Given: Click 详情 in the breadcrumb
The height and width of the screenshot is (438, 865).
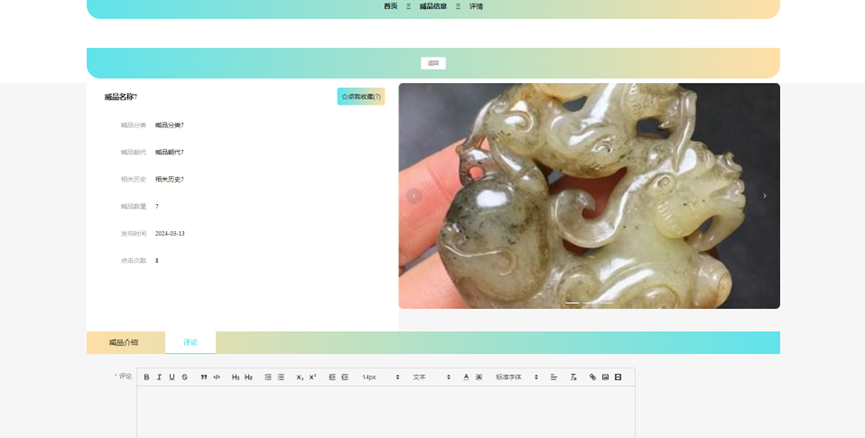Looking at the screenshot, I should 476,7.
